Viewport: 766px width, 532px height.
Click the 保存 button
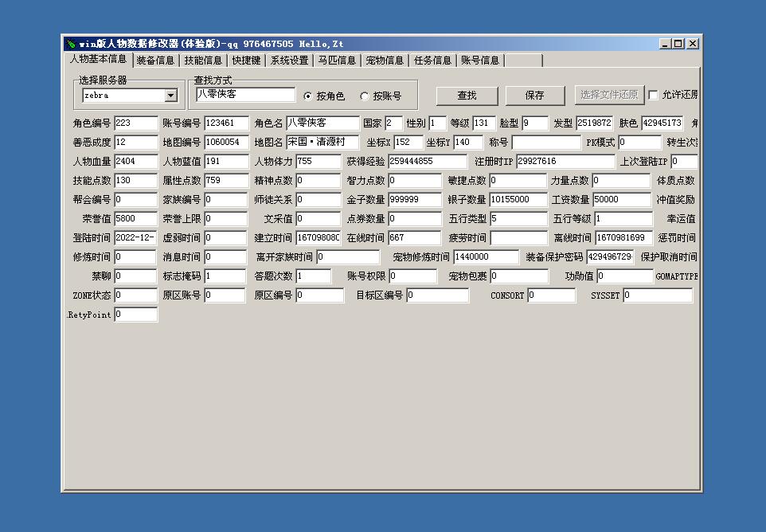click(535, 95)
